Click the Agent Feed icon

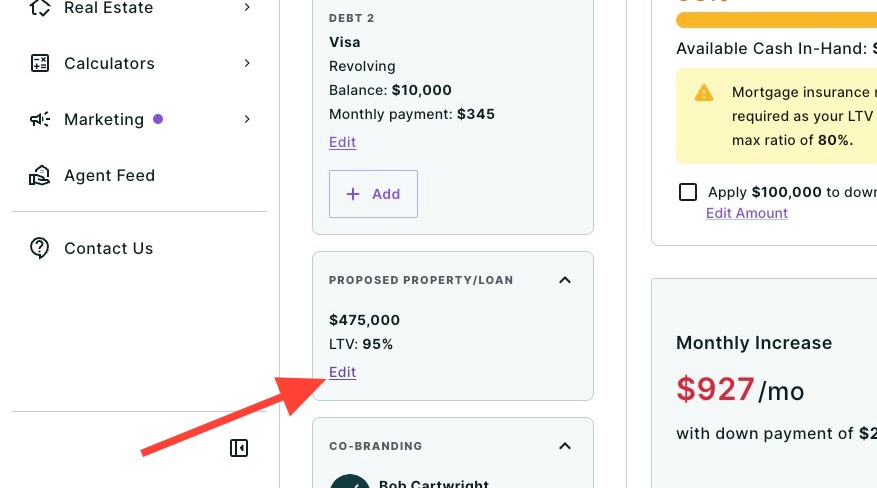click(x=40, y=176)
